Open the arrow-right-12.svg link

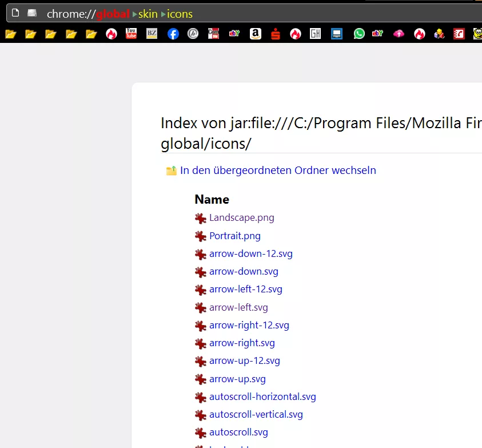[x=249, y=326]
